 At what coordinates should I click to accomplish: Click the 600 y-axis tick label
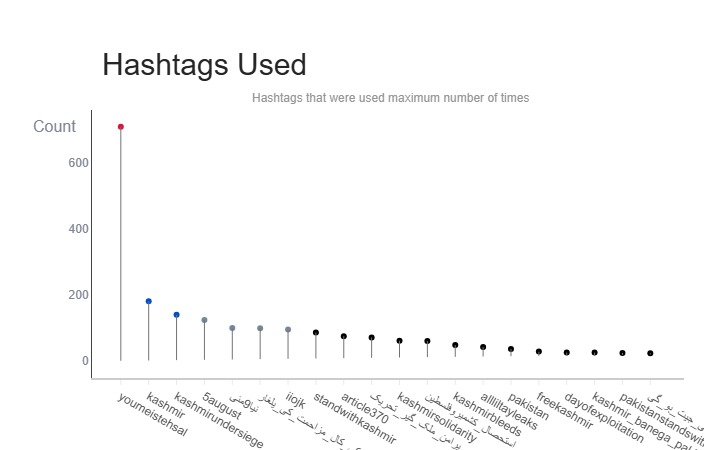tap(78, 163)
